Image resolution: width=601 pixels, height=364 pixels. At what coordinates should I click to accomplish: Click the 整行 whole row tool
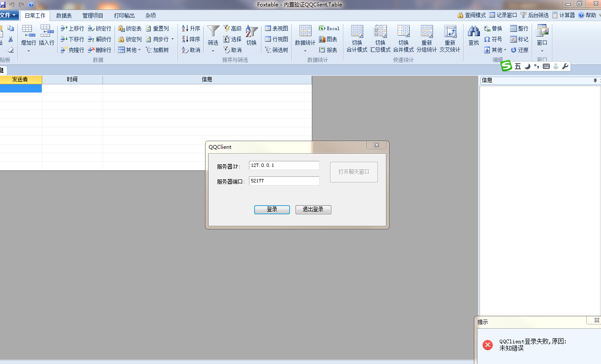click(x=519, y=28)
